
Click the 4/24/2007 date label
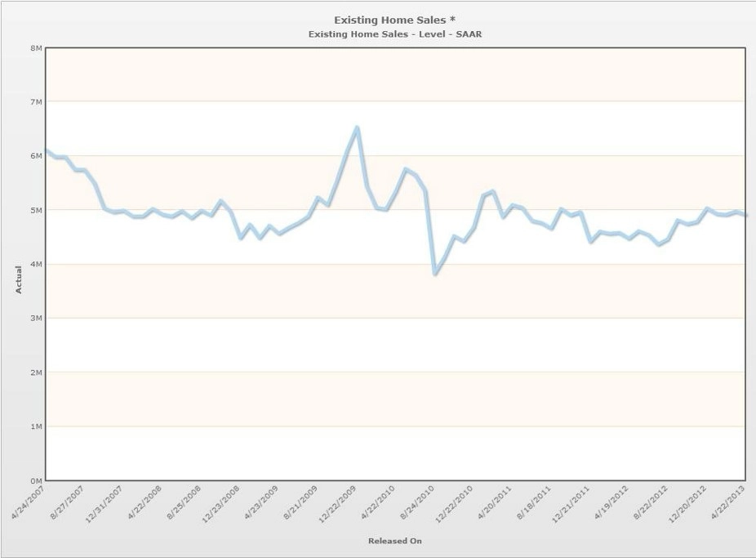click(x=28, y=502)
